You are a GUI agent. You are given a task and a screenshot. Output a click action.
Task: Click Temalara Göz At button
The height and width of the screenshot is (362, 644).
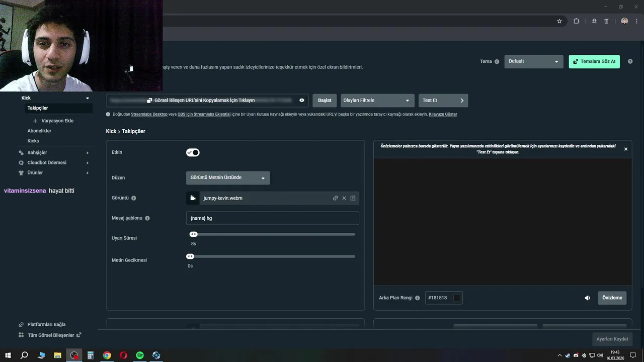(594, 61)
